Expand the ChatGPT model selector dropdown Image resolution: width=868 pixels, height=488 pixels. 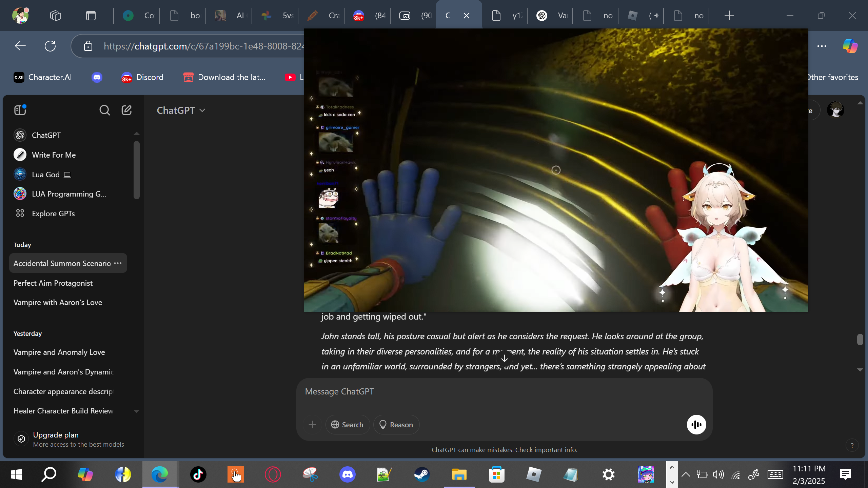click(x=181, y=110)
